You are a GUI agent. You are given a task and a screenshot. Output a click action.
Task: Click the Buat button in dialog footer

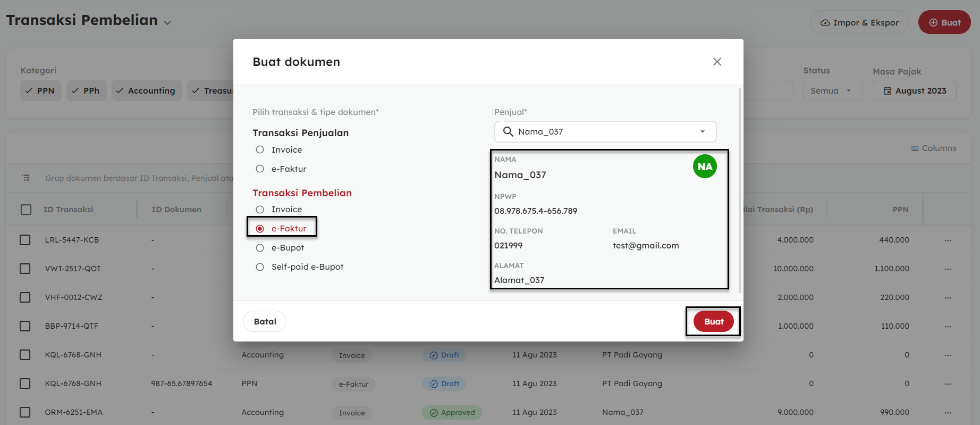[x=713, y=321]
